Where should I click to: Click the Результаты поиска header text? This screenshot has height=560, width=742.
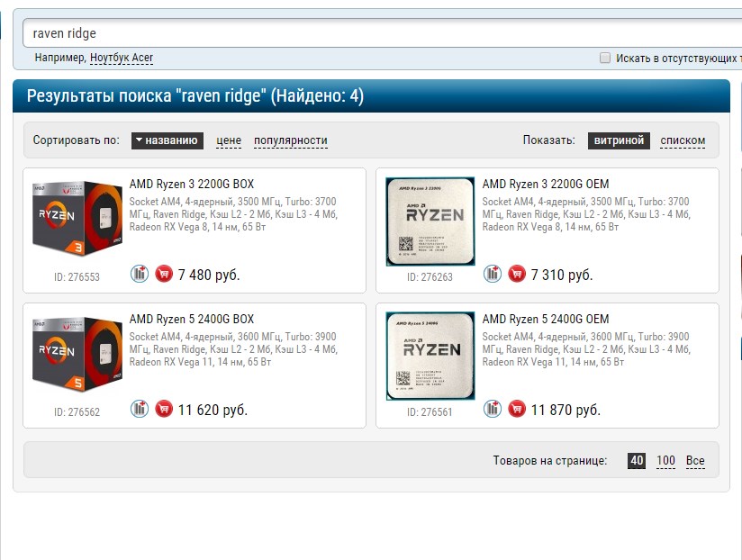click(x=195, y=96)
